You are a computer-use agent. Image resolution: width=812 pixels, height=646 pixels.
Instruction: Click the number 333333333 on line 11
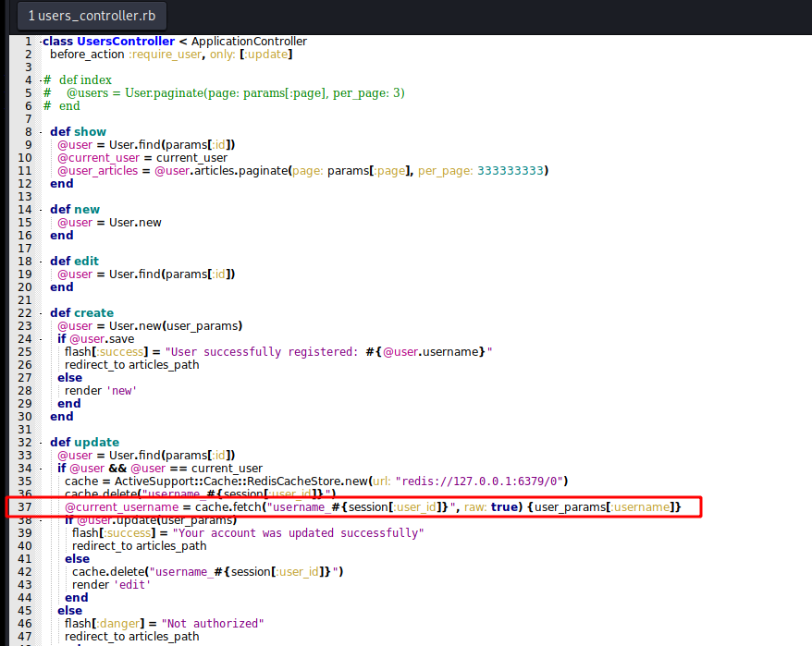(511, 171)
